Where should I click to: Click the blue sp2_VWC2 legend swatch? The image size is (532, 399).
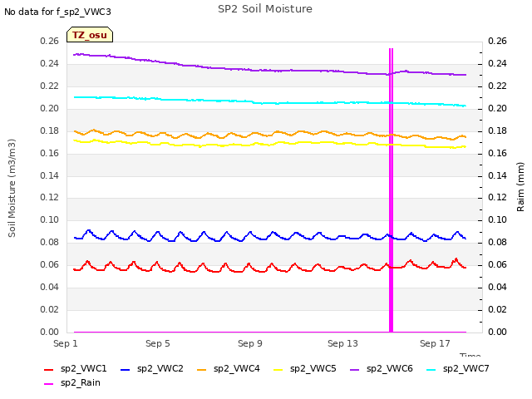point(126,369)
